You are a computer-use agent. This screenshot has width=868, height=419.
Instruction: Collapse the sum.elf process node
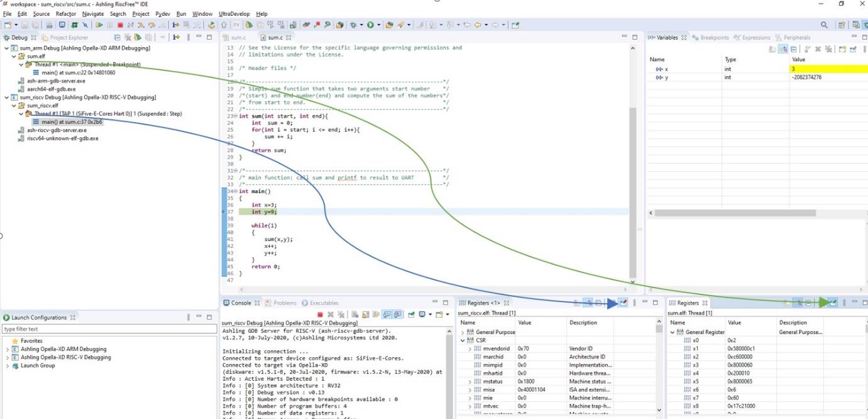(14, 56)
